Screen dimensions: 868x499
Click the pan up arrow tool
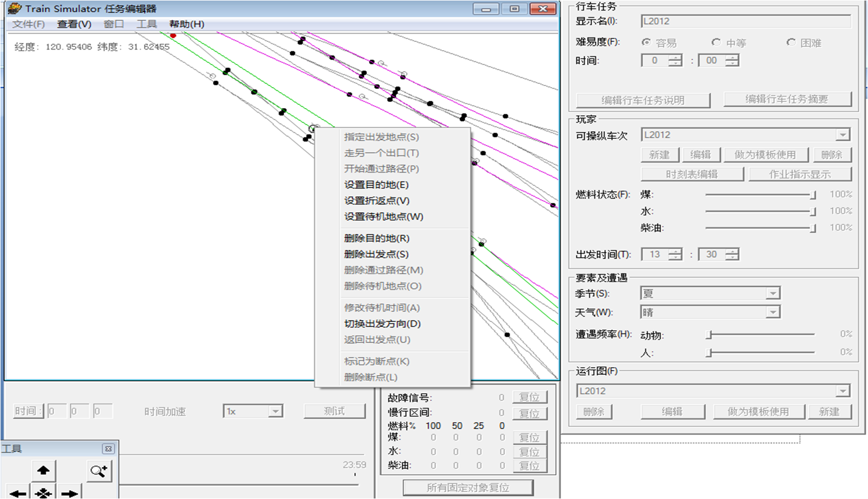(43, 470)
